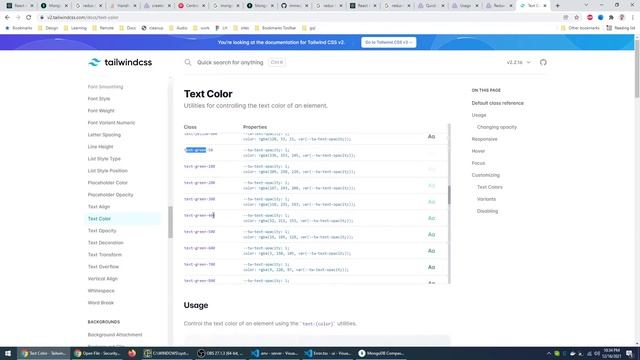
Task: Open the Chrome profile avatar
Action: (x=622, y=18)
